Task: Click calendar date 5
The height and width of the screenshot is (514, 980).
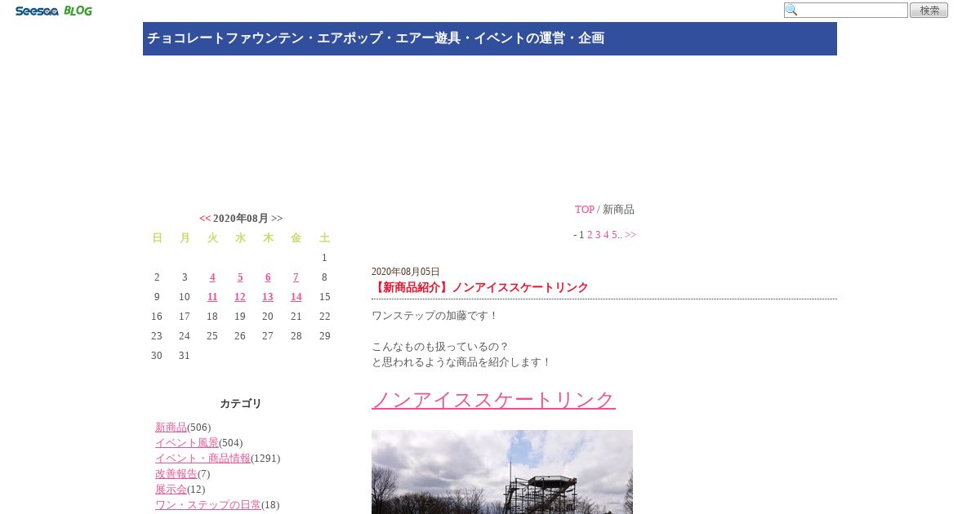Action: tap(240, 277)
